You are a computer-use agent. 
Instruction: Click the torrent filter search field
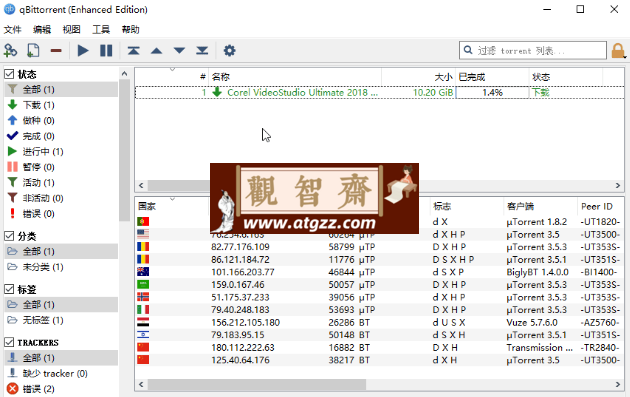tap(533, 50)
